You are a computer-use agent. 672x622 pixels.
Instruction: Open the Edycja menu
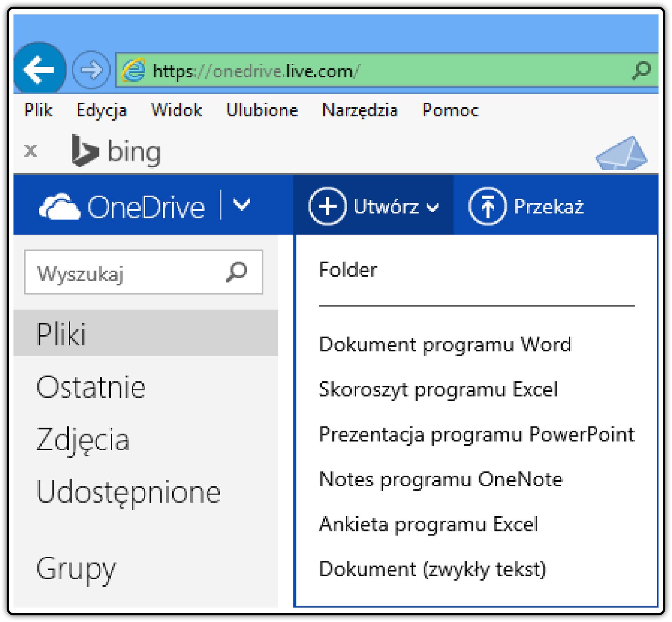pos(102,110)
